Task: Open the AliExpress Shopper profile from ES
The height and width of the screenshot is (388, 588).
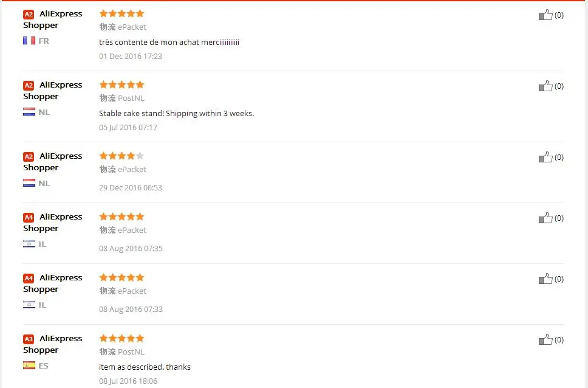Action: tap(52, 344)
